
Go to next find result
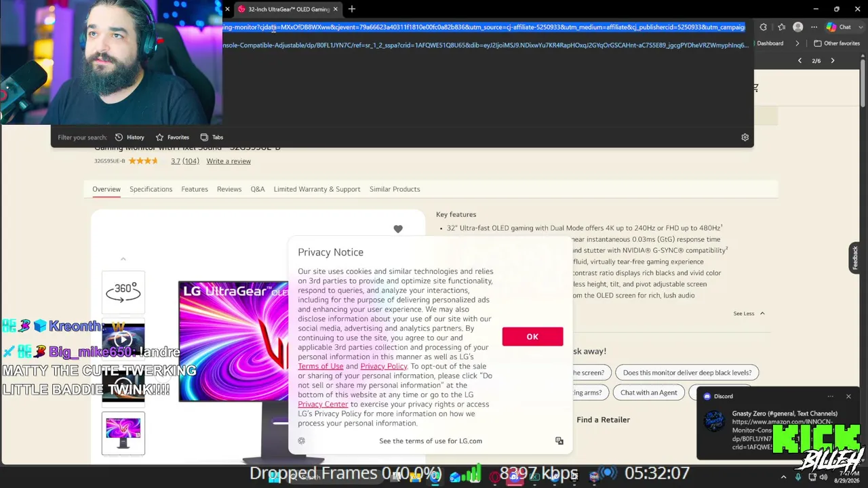pos(833,61)
